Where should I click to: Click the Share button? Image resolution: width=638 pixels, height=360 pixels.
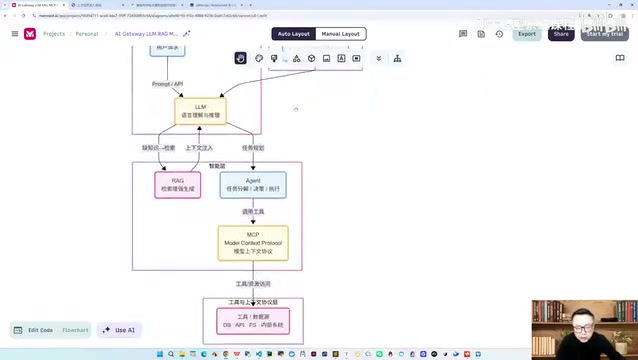click(x=561, y=34)
